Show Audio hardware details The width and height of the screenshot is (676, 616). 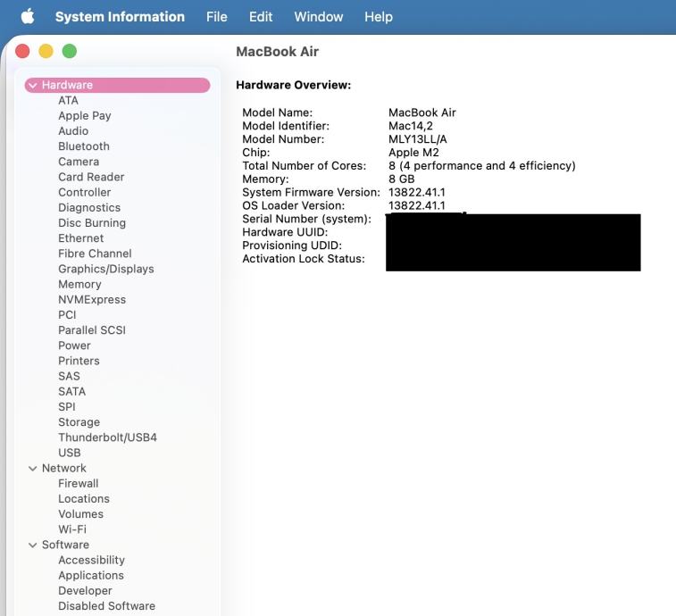coord(73,131)
